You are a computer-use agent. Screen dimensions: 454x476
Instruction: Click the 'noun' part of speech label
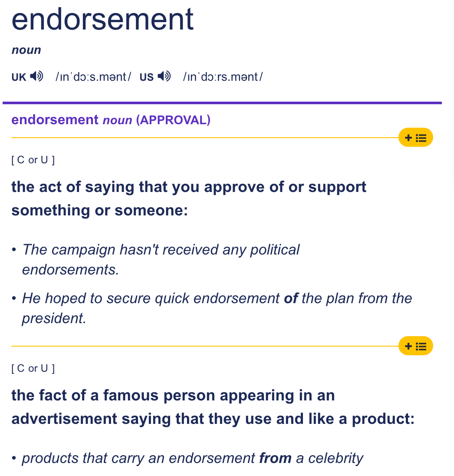tap(26, 50)
